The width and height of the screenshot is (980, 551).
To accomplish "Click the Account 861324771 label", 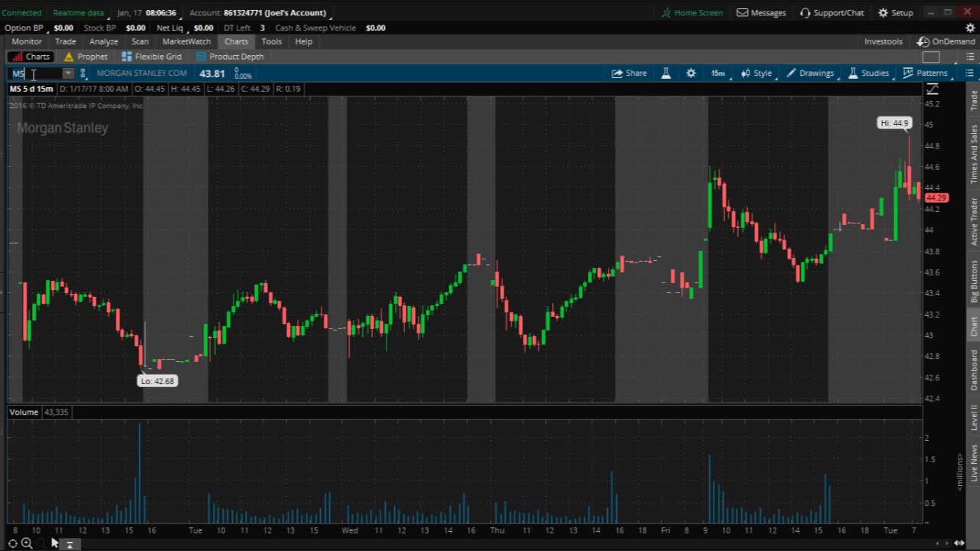I will click(257, 13).
